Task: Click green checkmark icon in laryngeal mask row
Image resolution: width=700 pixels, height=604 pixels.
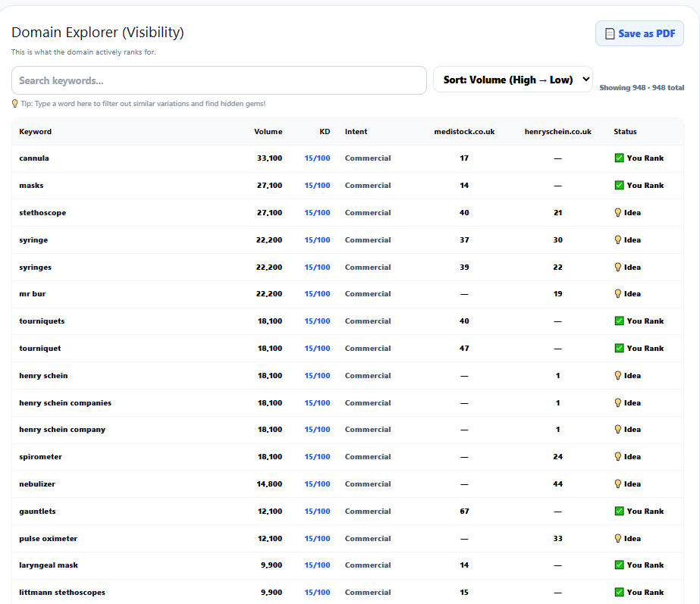Action: click(619, 565)
